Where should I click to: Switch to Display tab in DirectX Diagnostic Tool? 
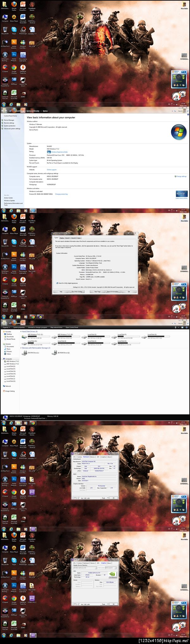[x=62, y=238]
